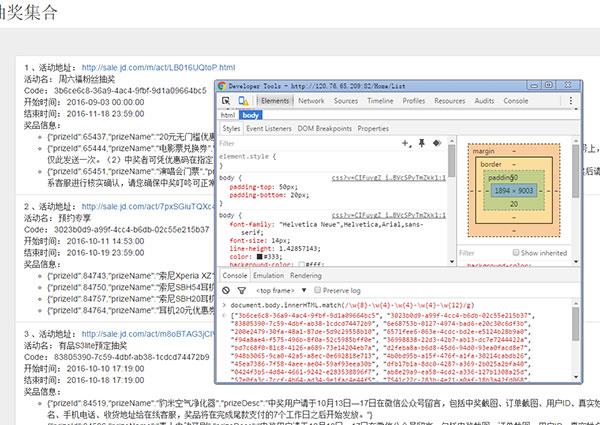Click the Styles Filter input field
This screenshot has width=600, height=425.
[308, 143]
